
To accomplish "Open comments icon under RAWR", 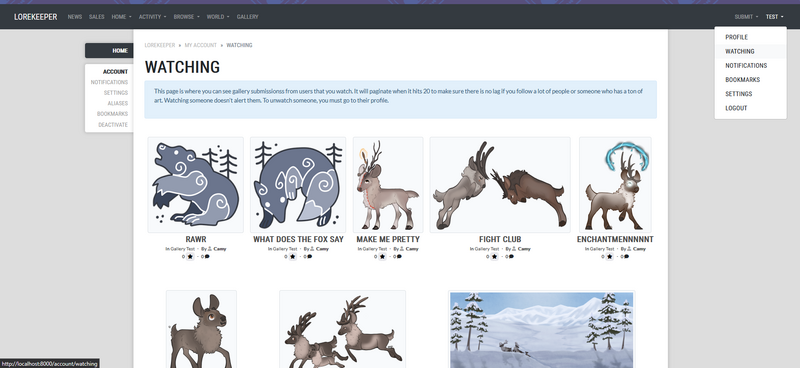I will 207,257.
